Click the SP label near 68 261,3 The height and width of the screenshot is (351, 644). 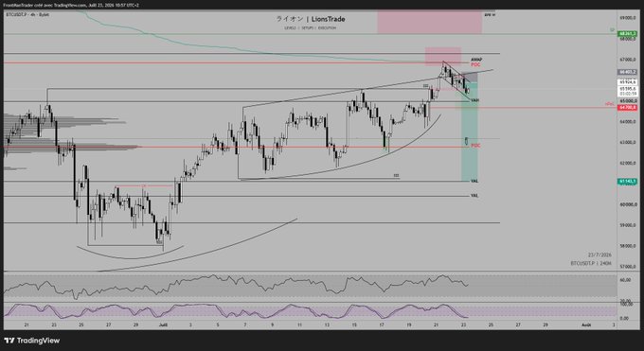[612, 30]
